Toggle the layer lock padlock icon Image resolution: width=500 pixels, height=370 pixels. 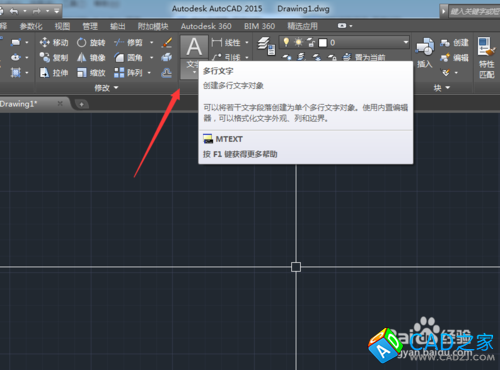311,42
